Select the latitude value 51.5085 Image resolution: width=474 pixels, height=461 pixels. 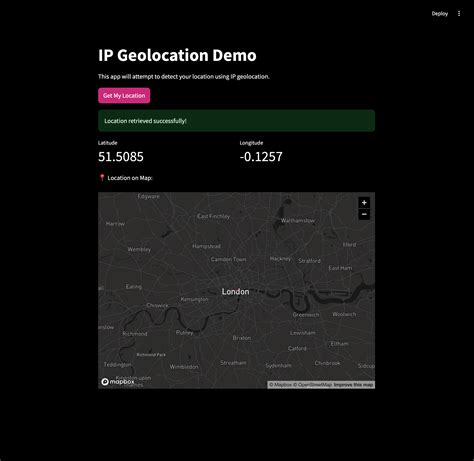(x=121, y=157)
